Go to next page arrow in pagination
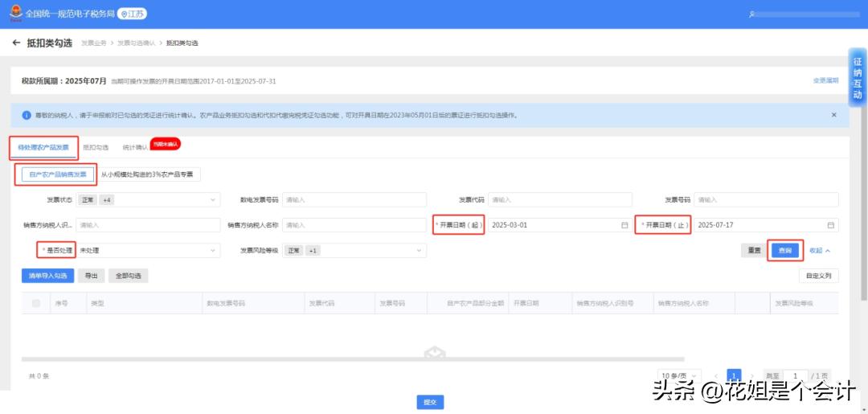This screenshot has height=414, width=868. (751, 375)
